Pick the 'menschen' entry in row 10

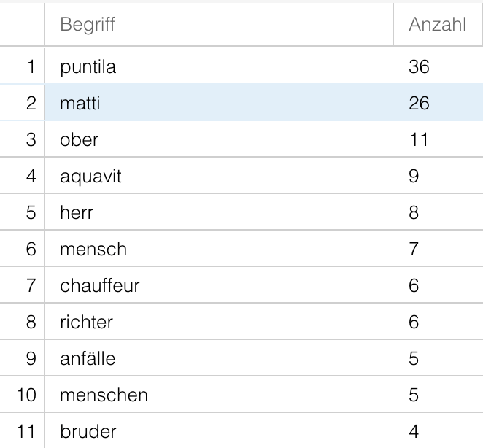pyautogui.click(x=104, y=395)
